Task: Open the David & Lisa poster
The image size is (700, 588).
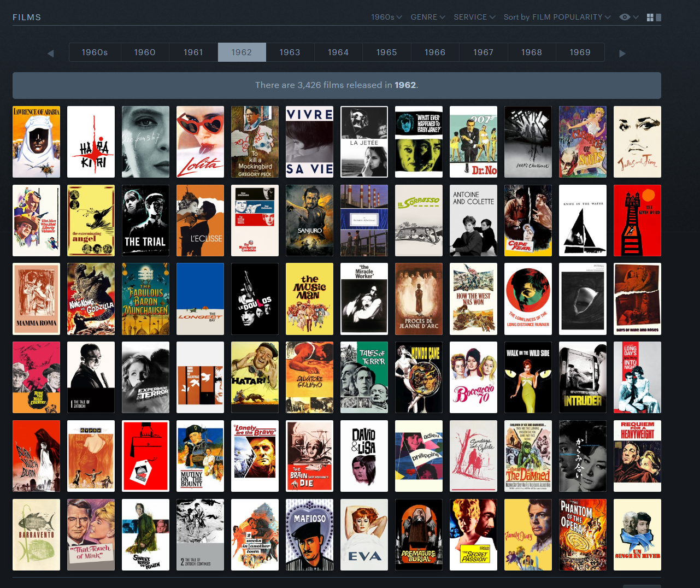Action: pyautogui.click(x=364, y=456)
